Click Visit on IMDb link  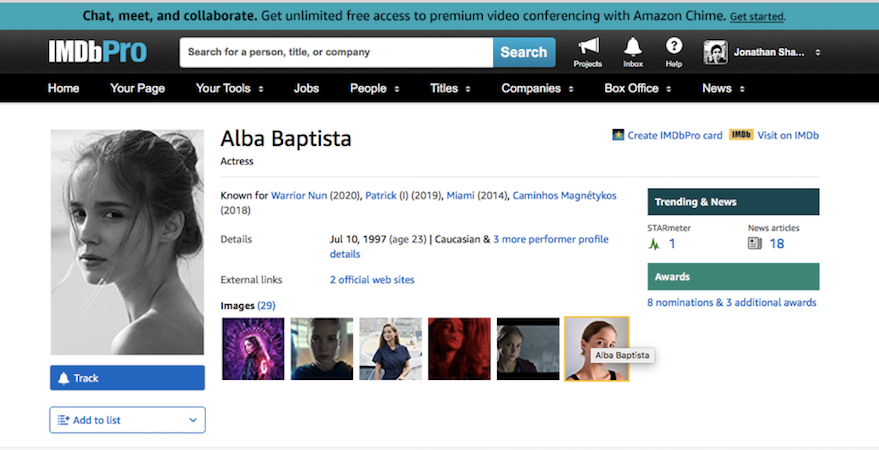point(788,135)
